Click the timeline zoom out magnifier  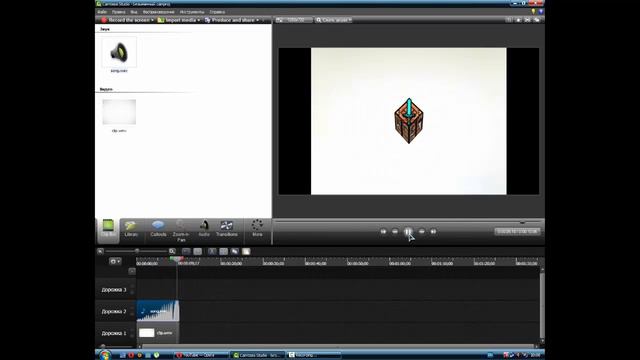(x=100, y=251)
